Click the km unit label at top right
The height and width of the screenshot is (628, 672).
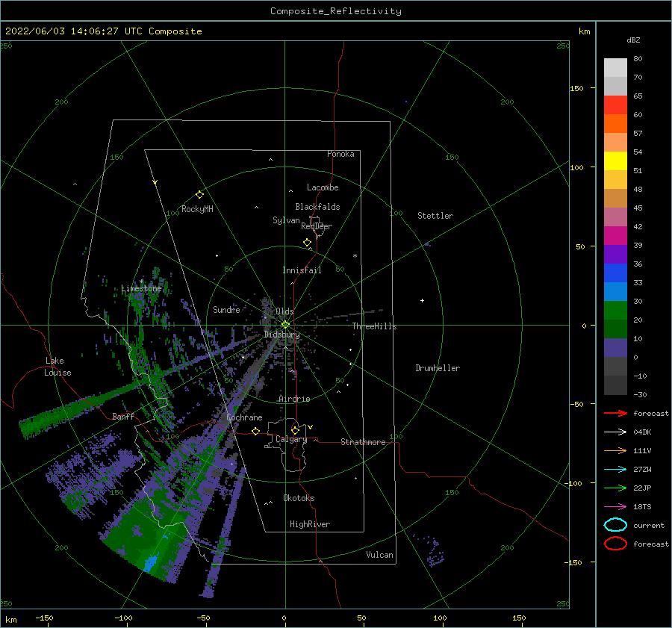(584, 31)
